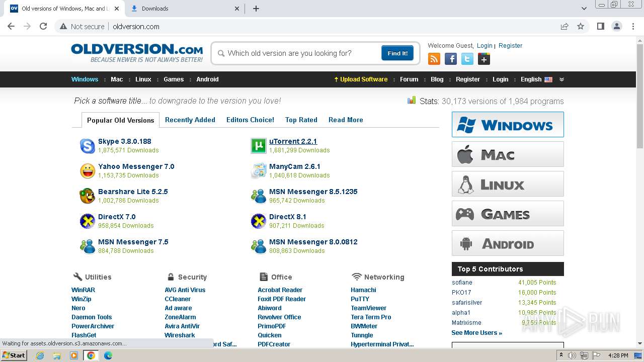Click the Yahoo Messenger smiley icon
Viewport: 644px width, 362px height.
(x=88, y=171)
